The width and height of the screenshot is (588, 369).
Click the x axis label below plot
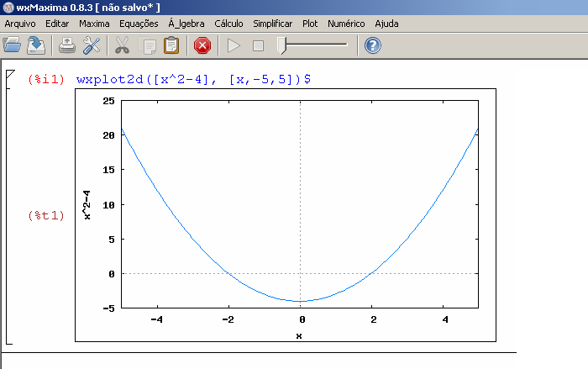point(299,335)
